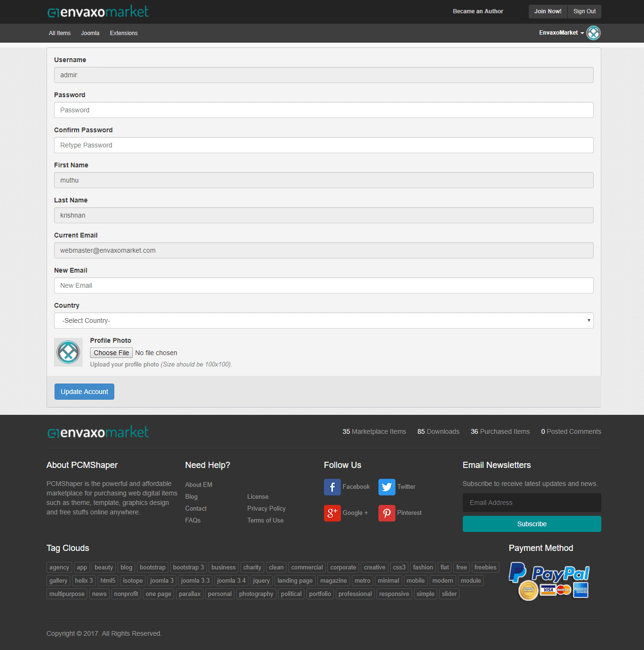The width and height of the screenshot is (644, 650).
Task: Focus the Last Name field
Action: (x=324, y=215)
